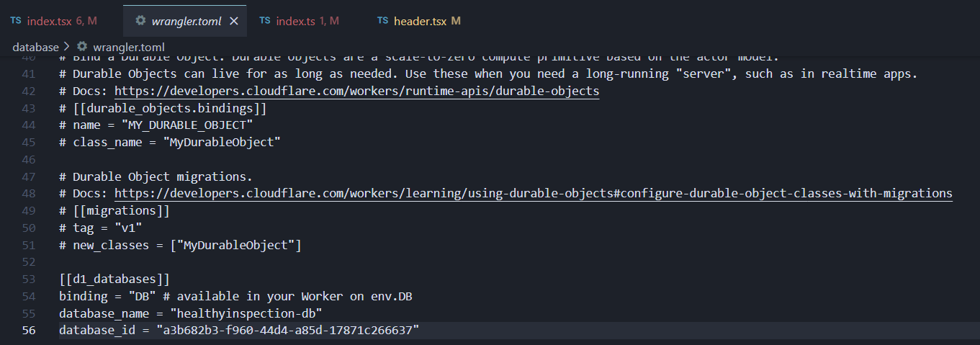Click the TS icon on header.tsx tab

[383, 21]
